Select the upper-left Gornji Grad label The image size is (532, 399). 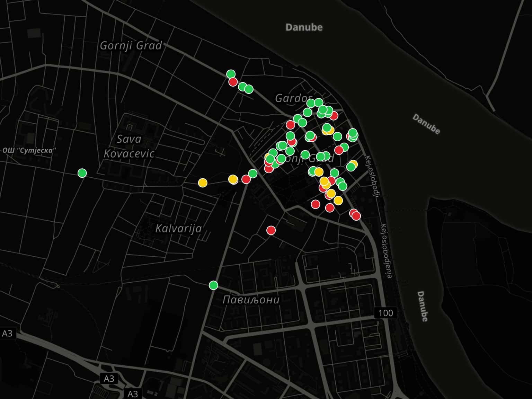131,46
